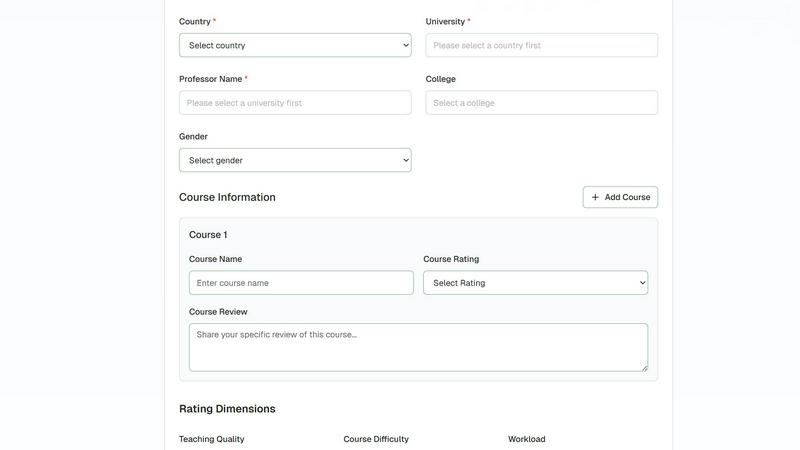Image resolution: width=800 pixels, height=450 pixels.
Task: Click the Enter course name field
Action: (x=301, y=283)
